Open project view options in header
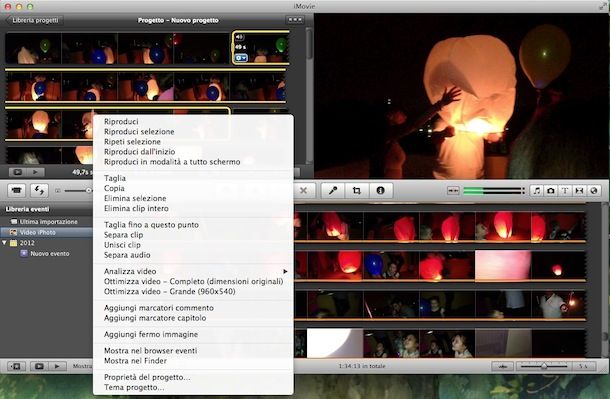 [x=294, y=19]
